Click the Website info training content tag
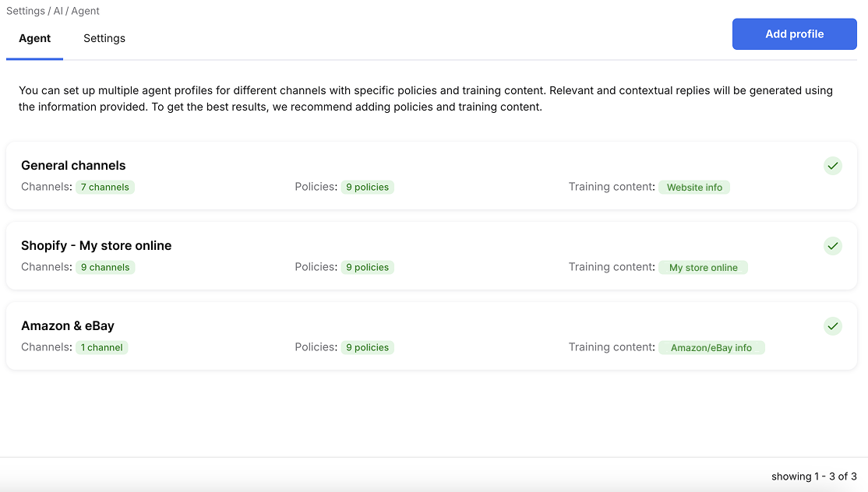Image resolution: width=868 pixels, height=492 pixels. pyautogui.click(x=694, y=188)
